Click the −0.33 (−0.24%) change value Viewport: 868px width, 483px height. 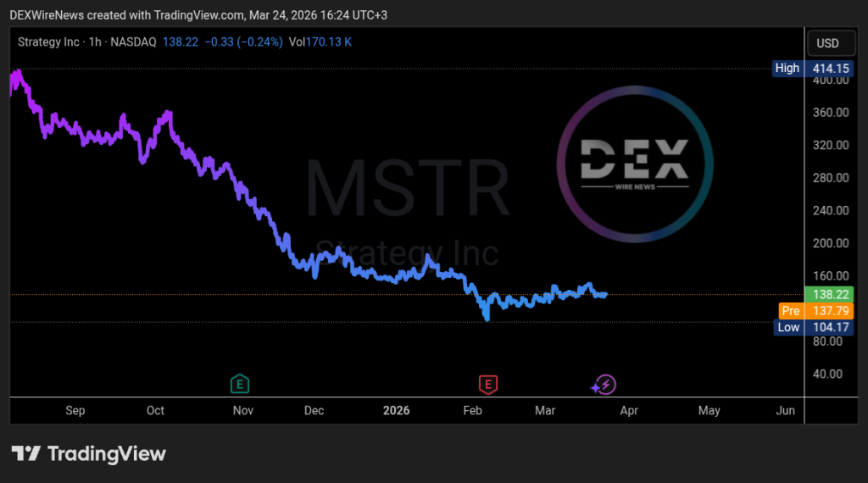(x=243, y=42)
